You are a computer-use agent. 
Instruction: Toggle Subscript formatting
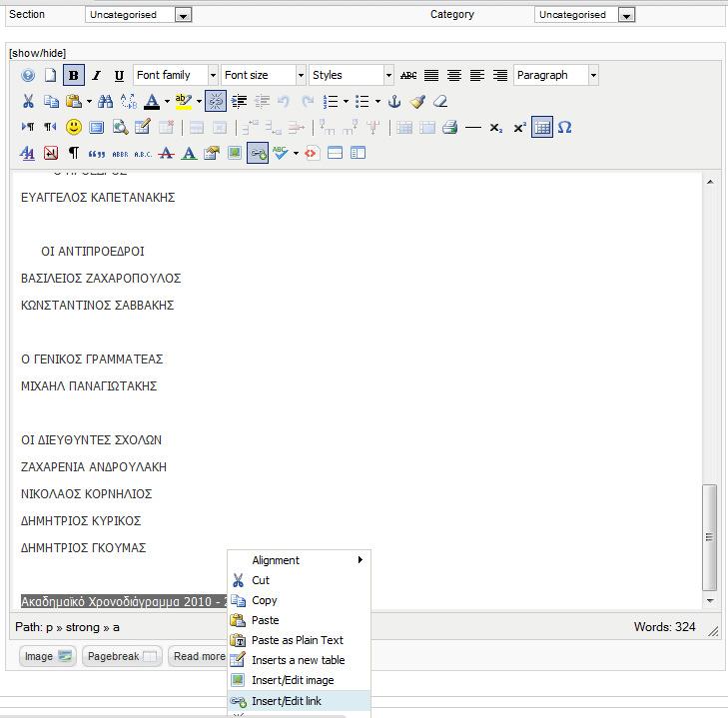point(496,127)
